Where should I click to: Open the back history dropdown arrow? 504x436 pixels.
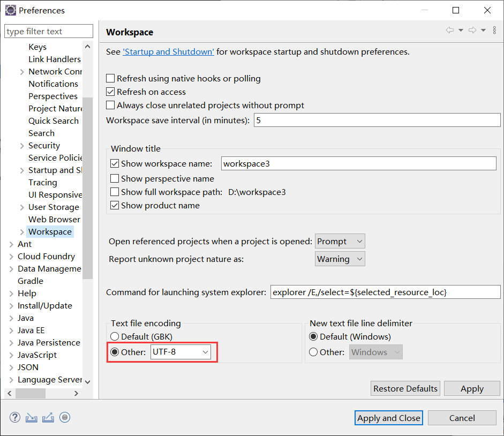click(461, 30)
